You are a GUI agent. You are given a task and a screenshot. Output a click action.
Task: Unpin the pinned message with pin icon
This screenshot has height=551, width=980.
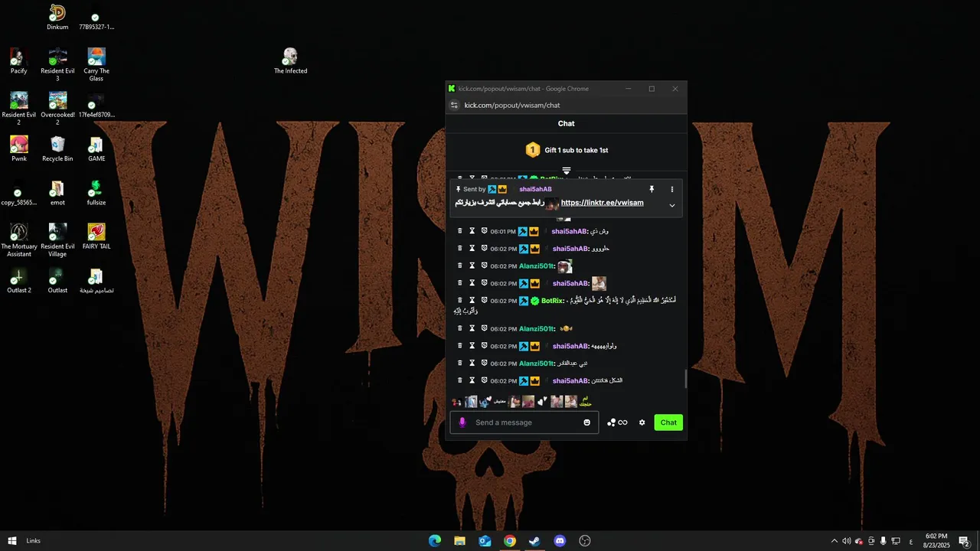(652, 189)
